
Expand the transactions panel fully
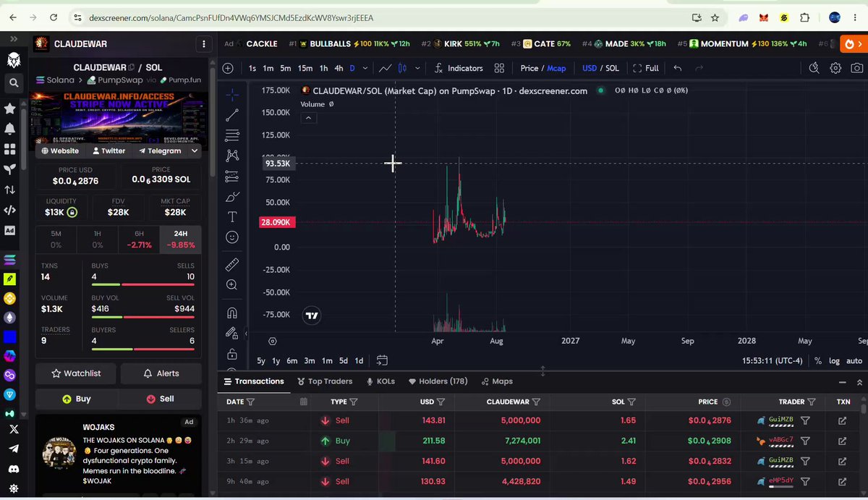coord(859,381)
